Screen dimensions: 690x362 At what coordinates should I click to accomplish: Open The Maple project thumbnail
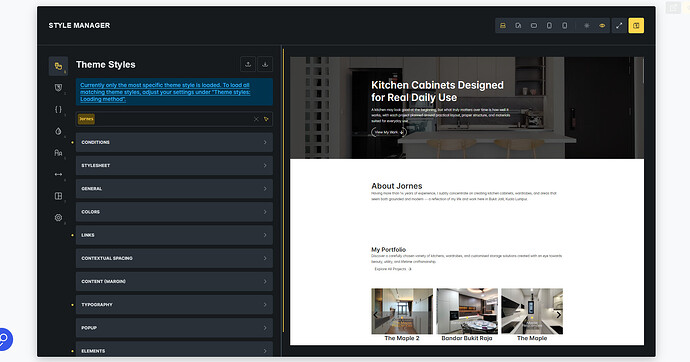point(532,311)
